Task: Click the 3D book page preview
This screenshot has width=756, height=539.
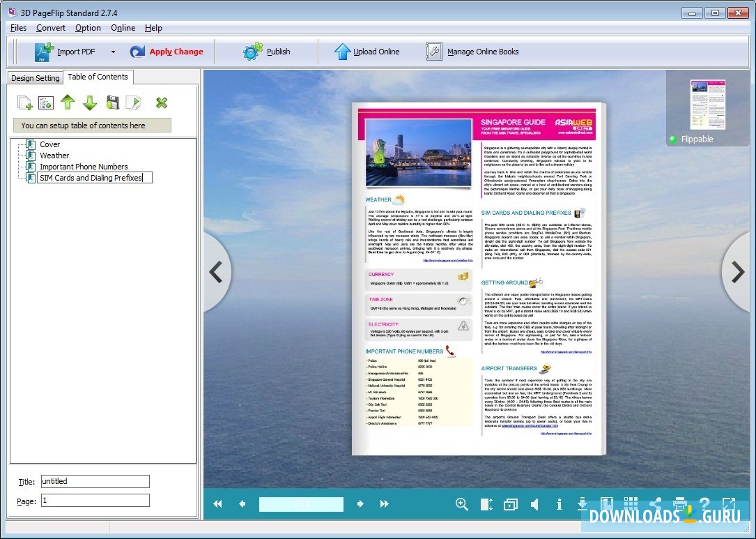Action: pyautogui.click(x=478, y=279)
